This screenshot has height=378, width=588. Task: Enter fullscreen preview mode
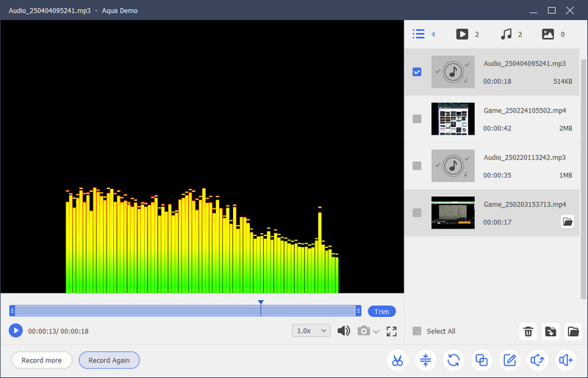click(392, 331)
